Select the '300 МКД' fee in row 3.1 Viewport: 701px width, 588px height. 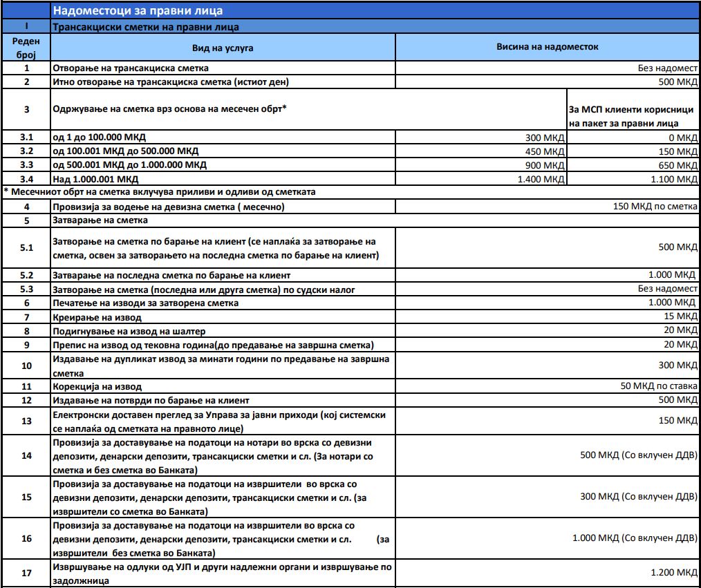tap(545, 137)
